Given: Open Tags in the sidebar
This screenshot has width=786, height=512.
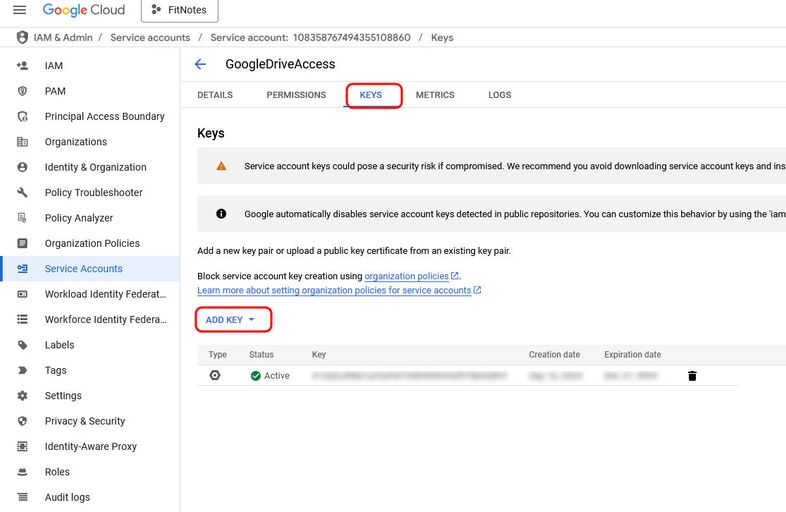Looking at the screenshot, I should (x=55, y=370).
